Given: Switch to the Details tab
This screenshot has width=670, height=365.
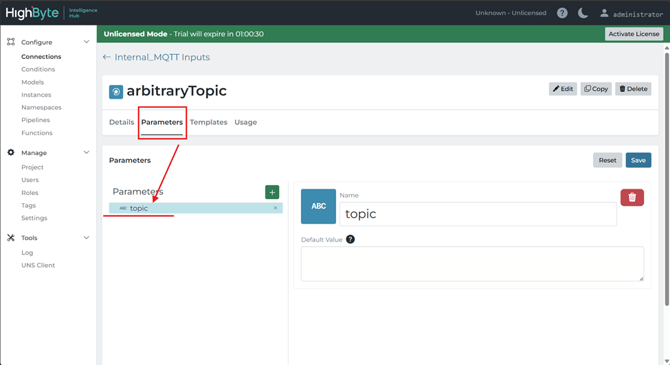Looking at the screenshot, I should (121, 122).
